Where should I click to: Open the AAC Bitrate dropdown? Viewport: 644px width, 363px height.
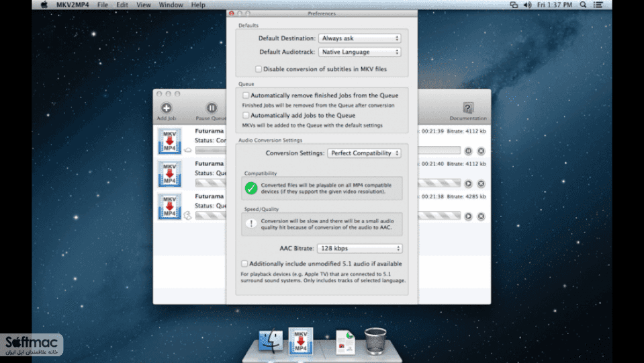click(x=360, y=248)
